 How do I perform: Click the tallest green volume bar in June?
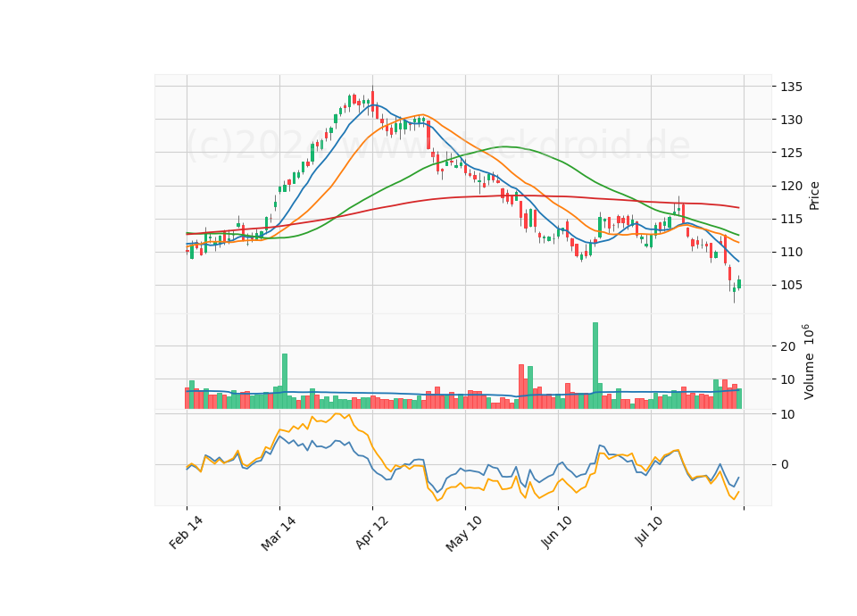point(595,365)
